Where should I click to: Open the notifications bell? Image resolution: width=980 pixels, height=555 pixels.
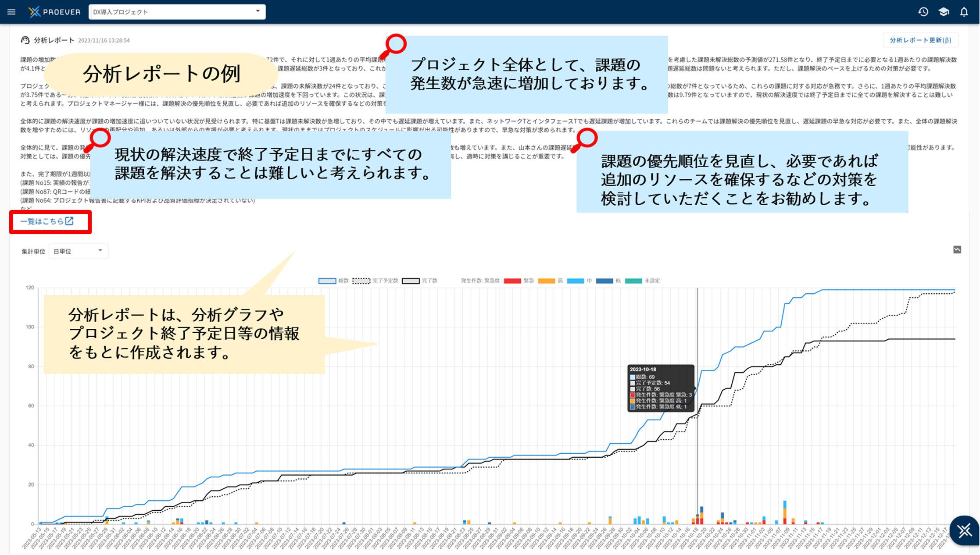[x=964, y=12]
